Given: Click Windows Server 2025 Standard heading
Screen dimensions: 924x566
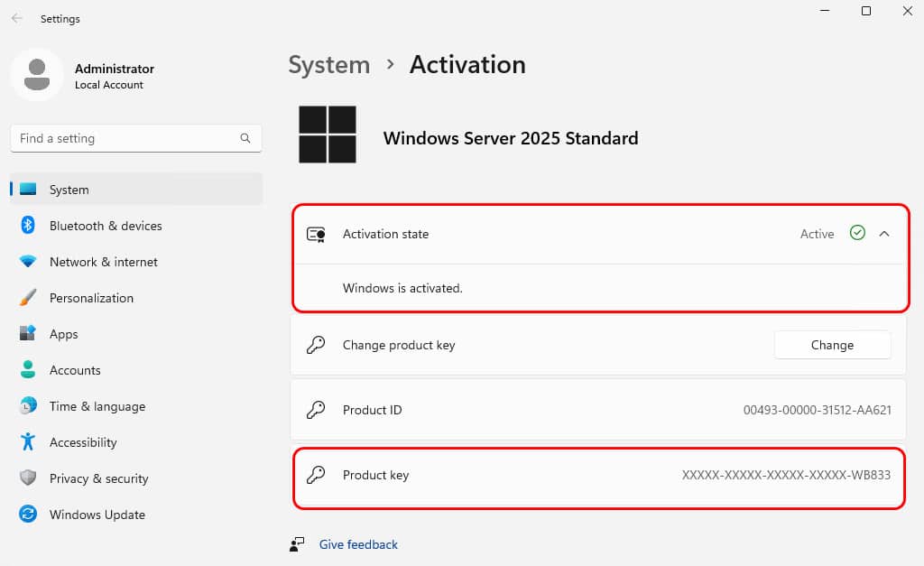Looking at the screenshot, I should coord(511,138).
